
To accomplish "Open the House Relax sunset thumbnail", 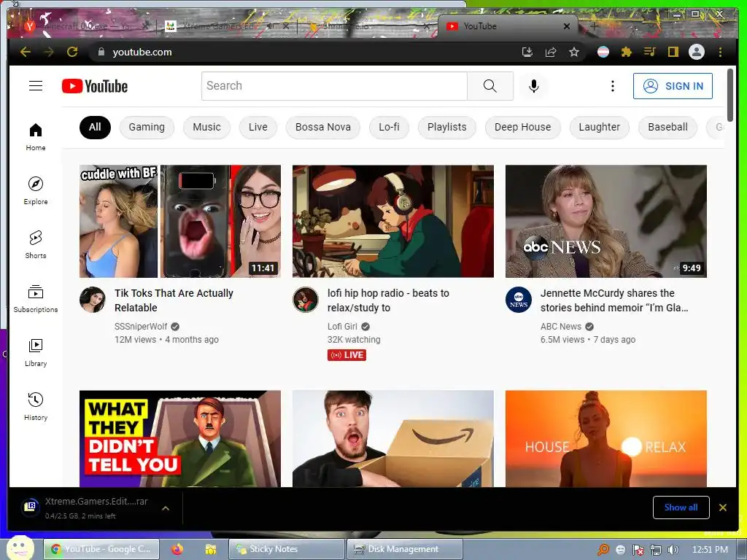I will pos(606,438).
